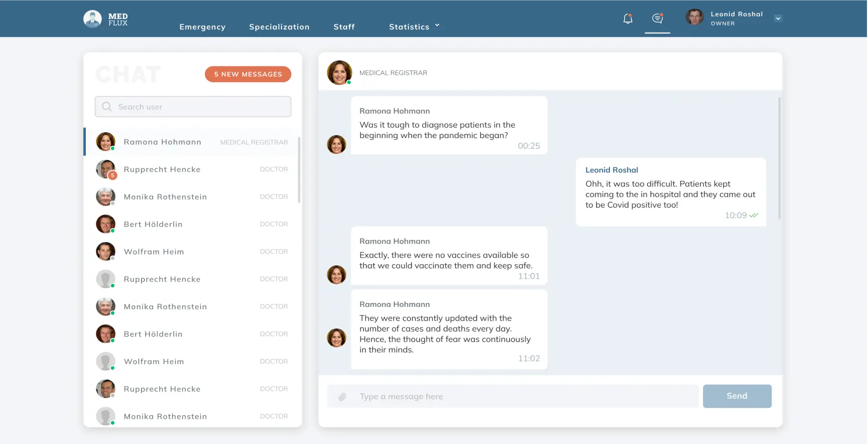Click the green presence indicator on Bert Hölderlin
Screen dimensions: 868x445
click(113, 230)
